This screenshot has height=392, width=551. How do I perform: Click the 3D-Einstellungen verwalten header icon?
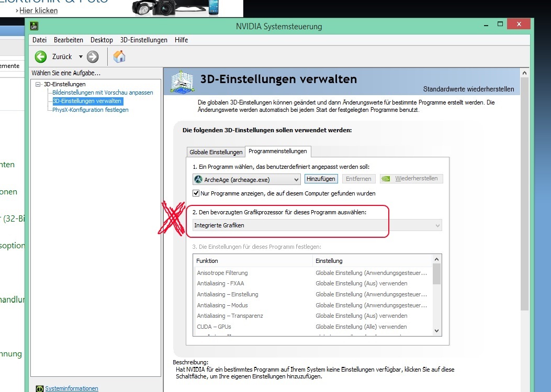click(182, 82)
